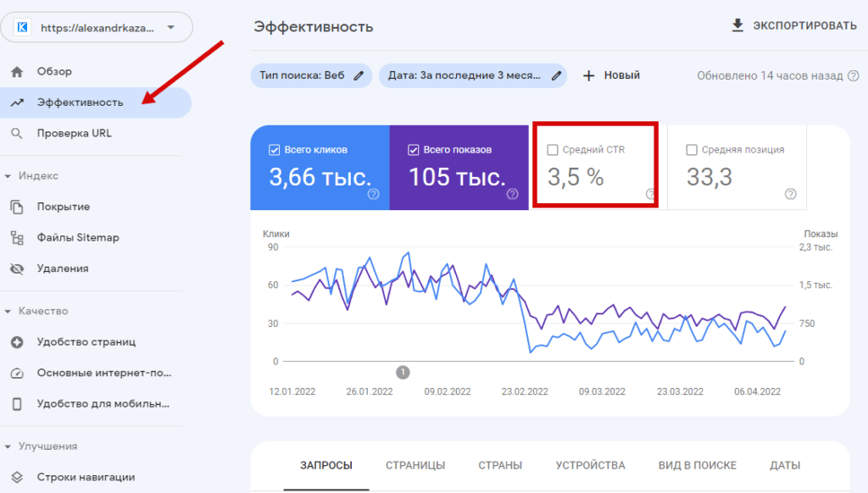Click the Обновлено 14 часов назад text

770,75
